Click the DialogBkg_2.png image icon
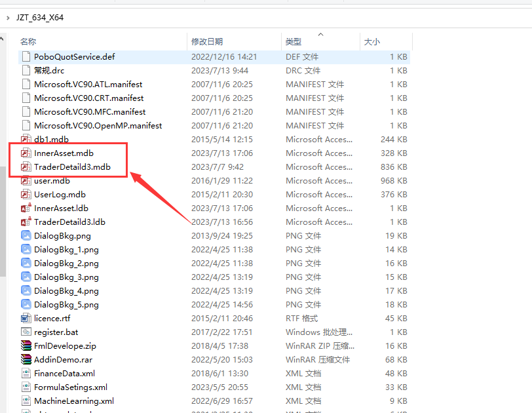 (x=26, y=263)
